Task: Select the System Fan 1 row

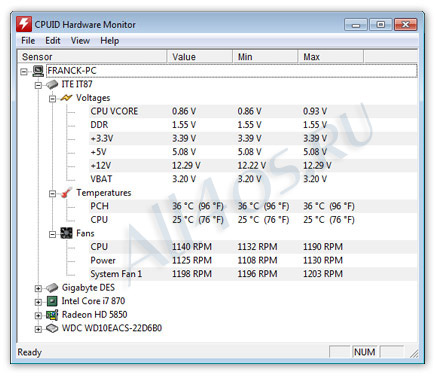Action: click(x=253, y=274)
